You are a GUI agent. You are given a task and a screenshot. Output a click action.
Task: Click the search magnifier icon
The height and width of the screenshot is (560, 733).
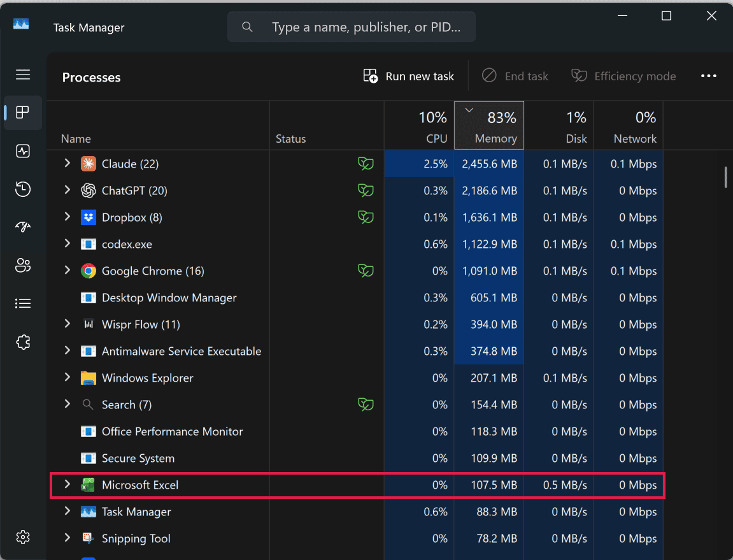click(247, 27)
